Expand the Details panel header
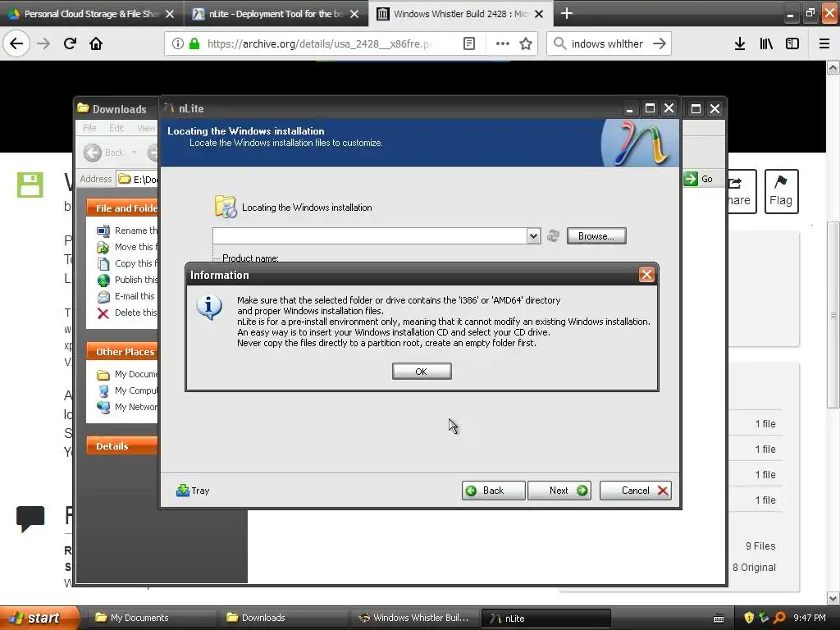The height and width of the screenshot is (630, 840). (x=122, y=446)
